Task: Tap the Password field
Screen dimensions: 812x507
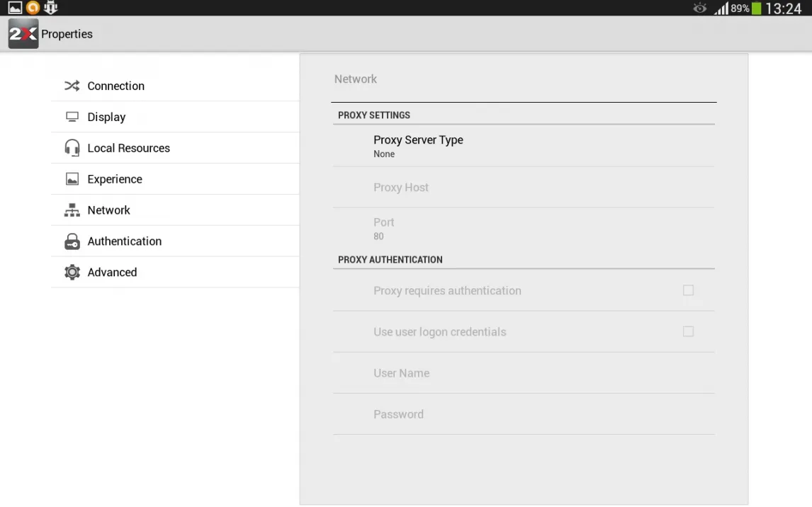Action: pyautogui.click(x=524, y=414)
